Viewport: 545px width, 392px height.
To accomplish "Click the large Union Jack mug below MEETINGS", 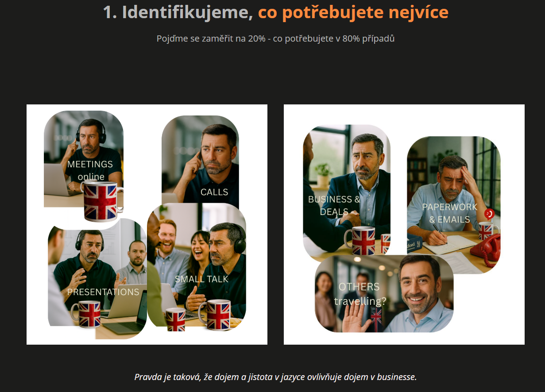I will (x=102, y=201).
